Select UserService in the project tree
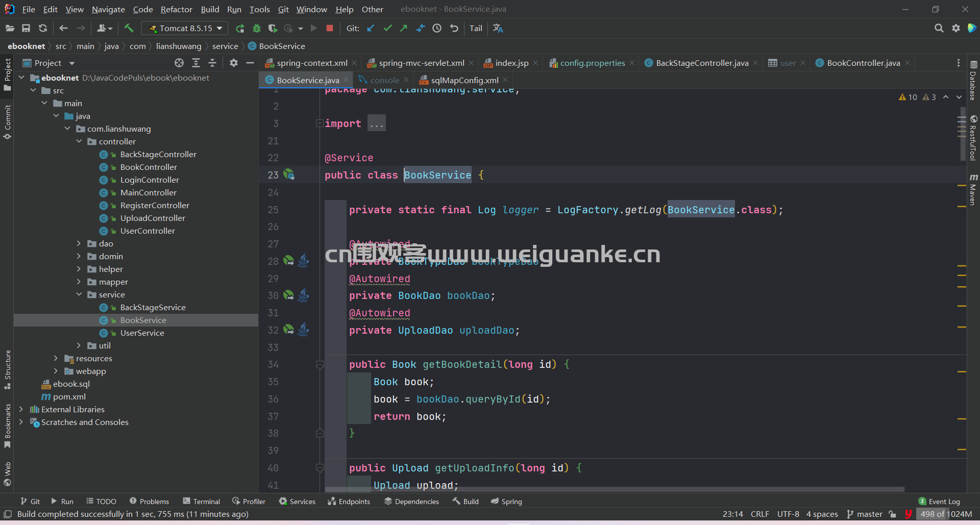Viewport: 980px width, 525px height. tap(142, 333)
